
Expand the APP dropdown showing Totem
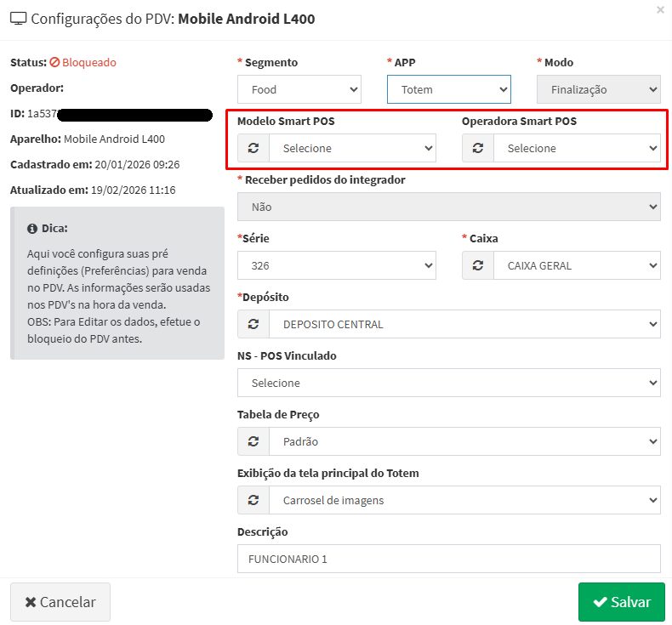pyautogui.click(x=448, y=89)
